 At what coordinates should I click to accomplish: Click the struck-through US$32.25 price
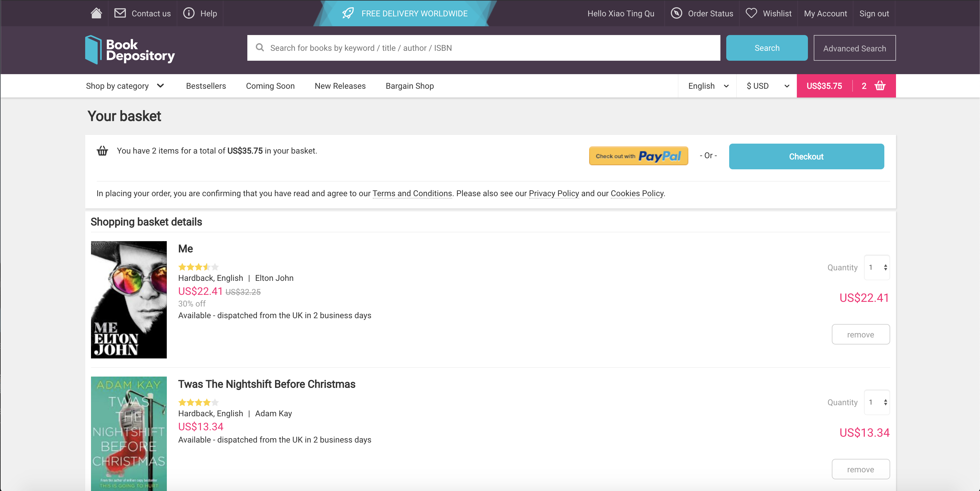243,292
